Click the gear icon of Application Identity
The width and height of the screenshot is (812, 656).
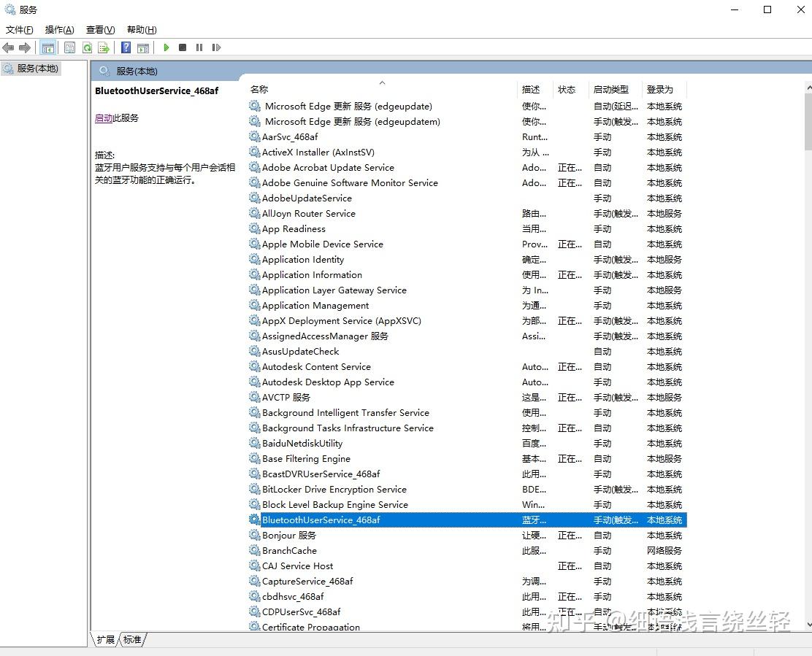click(x=254, y=259)
